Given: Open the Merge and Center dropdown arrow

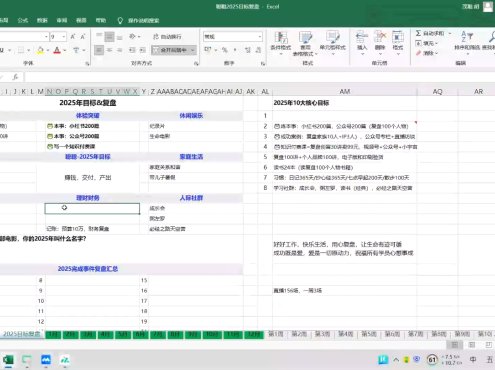Looking at the screenshot, I should click(193, 50).
